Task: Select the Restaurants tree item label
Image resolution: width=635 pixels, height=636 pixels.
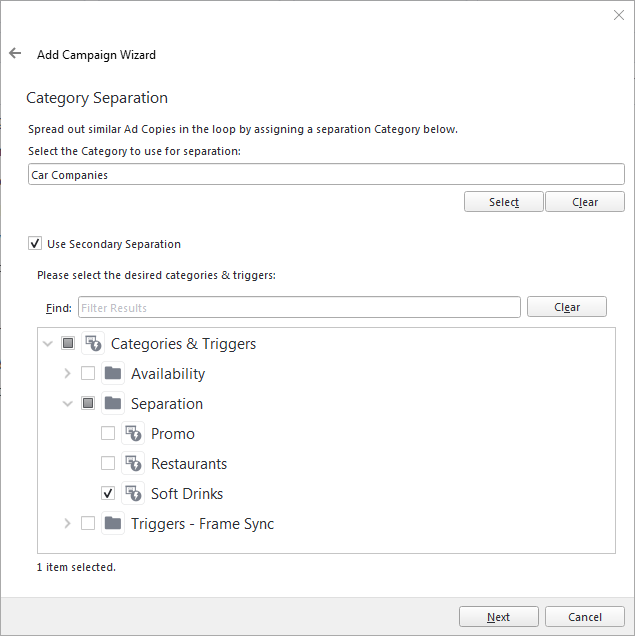Action: click(189, 464)
